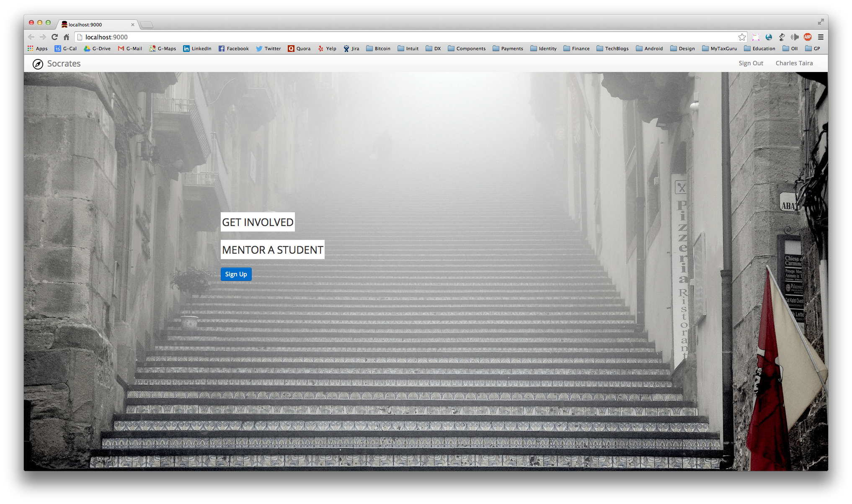852x504 pixels.
Task: Go to browser home page
Action: [x=66, y=37]
